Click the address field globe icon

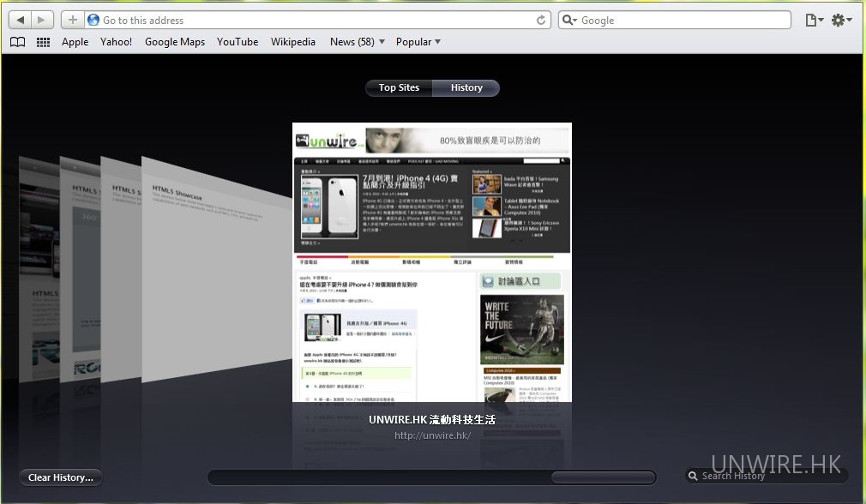pyautogui.click(x=93, y=21)
